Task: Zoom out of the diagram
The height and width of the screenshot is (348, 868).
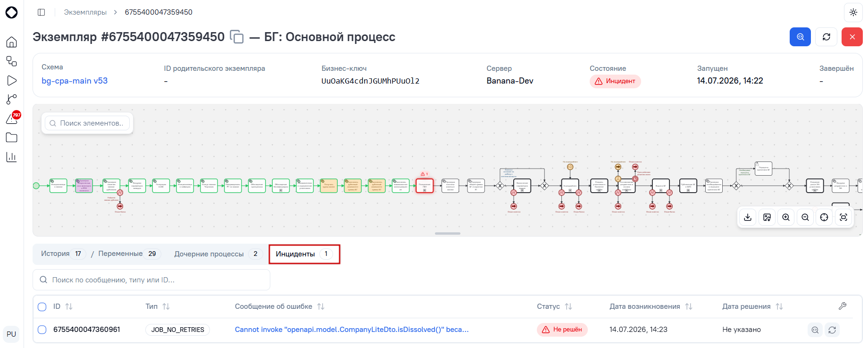Action: click(805, 217)
